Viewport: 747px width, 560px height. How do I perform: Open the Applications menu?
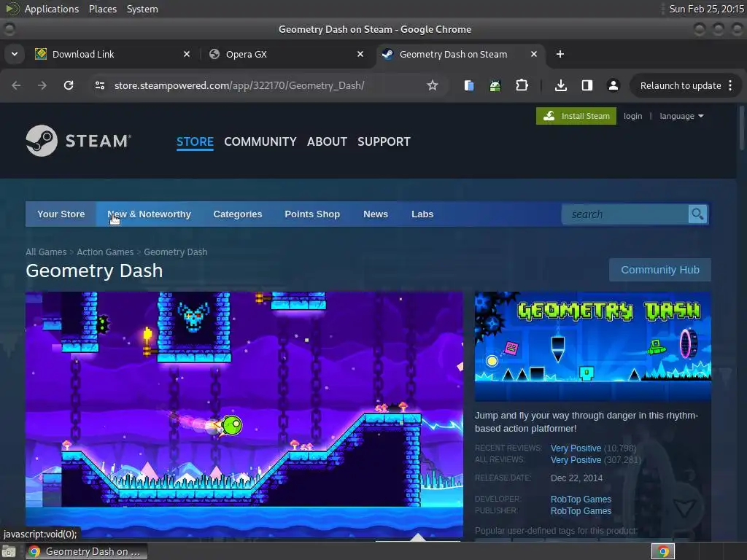[x=52, y=9]
